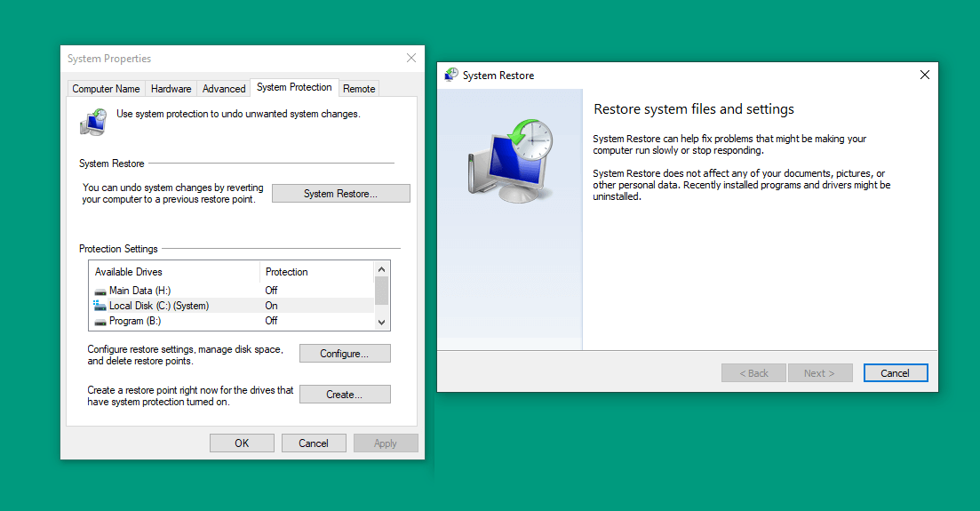Select Local Disk (C:) (System) row
Screen dimensions: 980x511
pyautogui.click(x=232, y=306)
